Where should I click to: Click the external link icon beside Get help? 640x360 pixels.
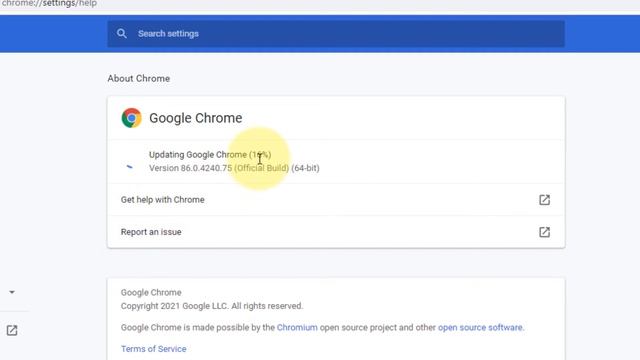pos(544,200)
